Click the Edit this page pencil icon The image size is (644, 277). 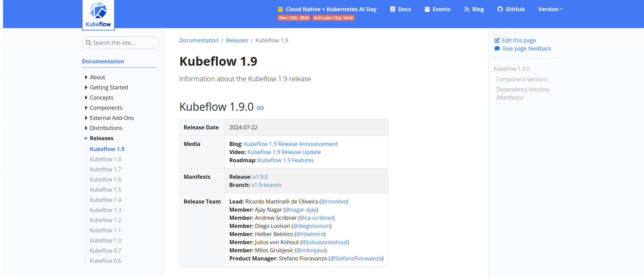coord(497,40)
